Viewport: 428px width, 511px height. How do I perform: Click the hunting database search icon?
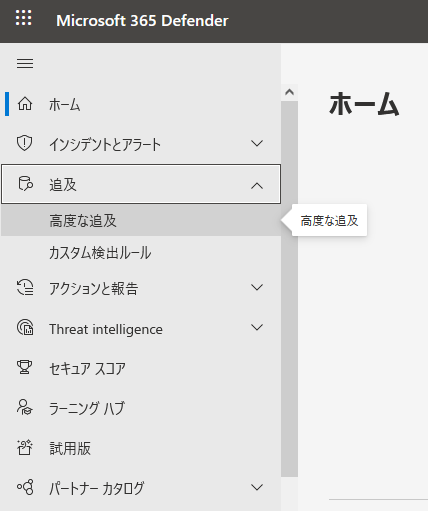pyautogui.click(x=25, y=184)
